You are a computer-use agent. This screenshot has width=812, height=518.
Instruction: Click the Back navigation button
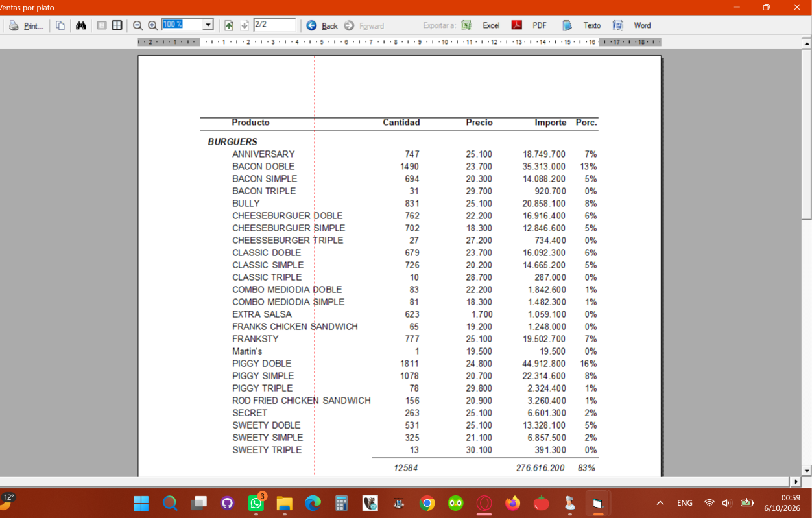click(x=322, y=26)
